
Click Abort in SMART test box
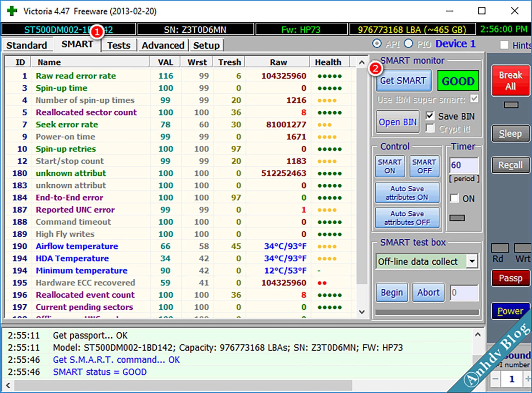pyautogui.click(x=428, y=293)
